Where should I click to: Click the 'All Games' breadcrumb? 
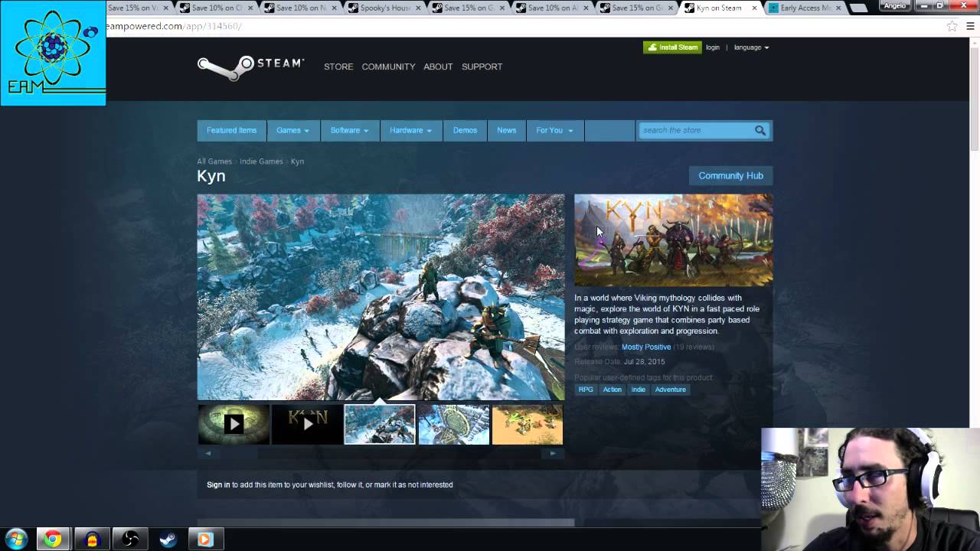pyautogui.click(x=214, y=161)
